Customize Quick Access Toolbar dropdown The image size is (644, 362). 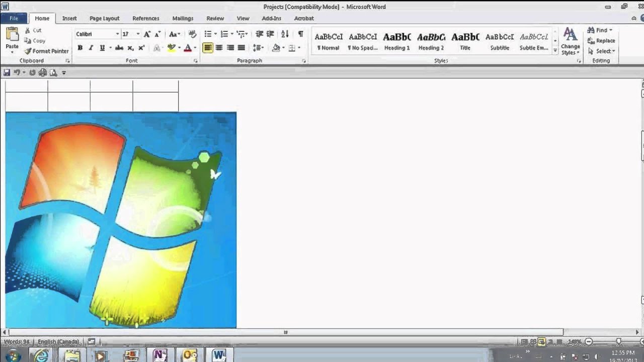point(63,73)
